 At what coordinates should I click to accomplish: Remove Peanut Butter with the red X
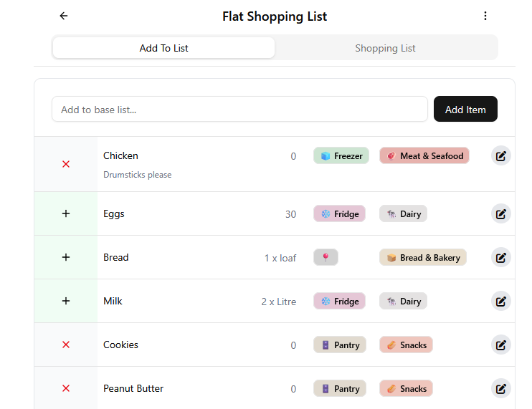pos(66,388)
